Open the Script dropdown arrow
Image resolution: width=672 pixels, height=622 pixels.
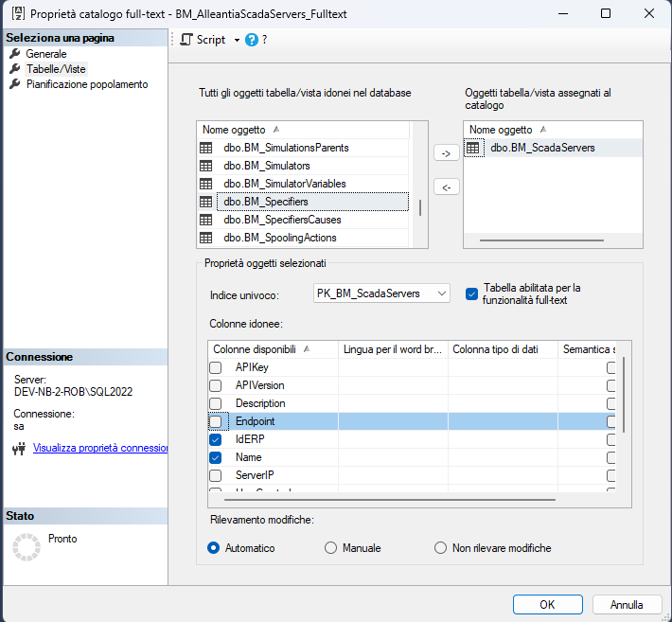[x=237, y=40]
